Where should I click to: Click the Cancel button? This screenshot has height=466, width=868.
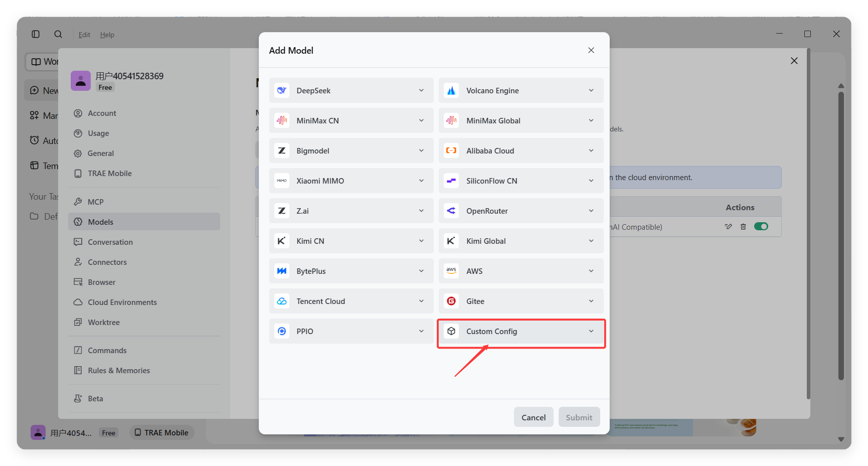[534, 417]
